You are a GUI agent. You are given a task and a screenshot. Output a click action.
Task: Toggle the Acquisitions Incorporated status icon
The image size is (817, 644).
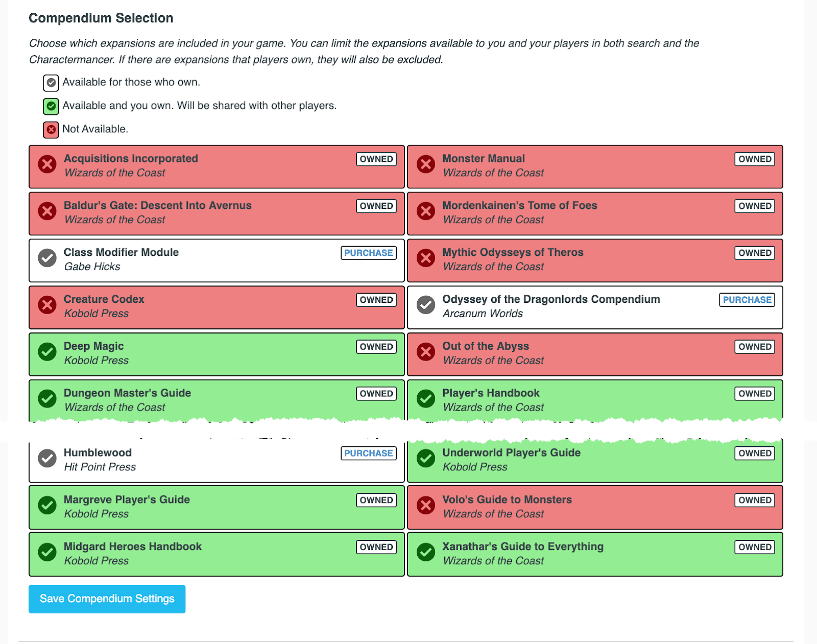click(47, 164)
